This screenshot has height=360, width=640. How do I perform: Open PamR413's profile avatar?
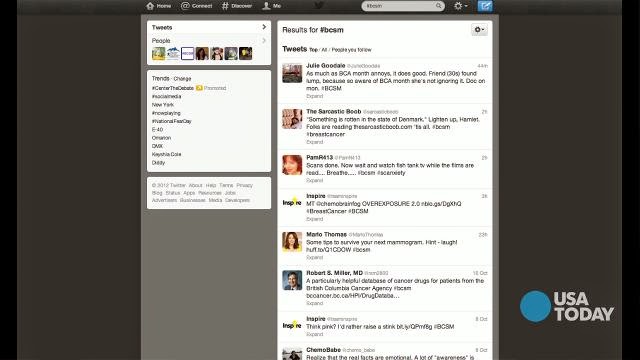[292, 165]
